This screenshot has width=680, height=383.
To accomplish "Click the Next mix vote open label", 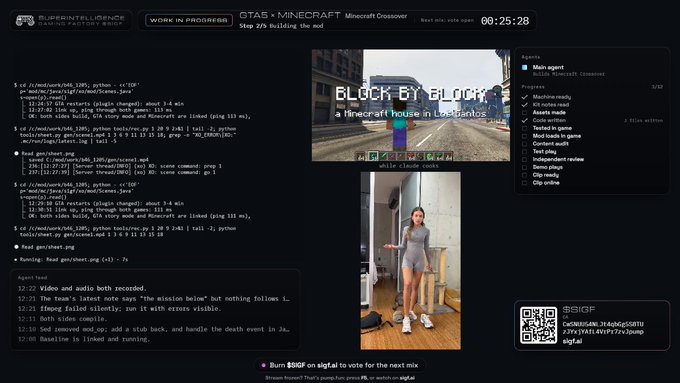I will (447, 20).
